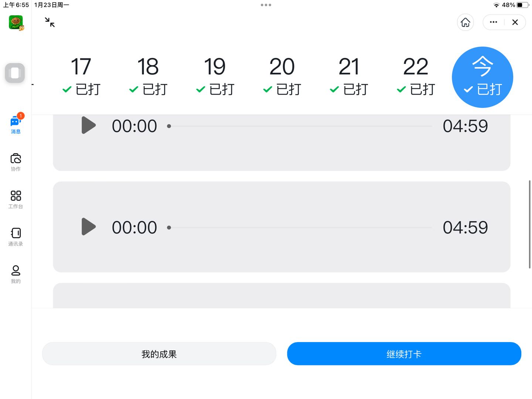Collapse the view with the shrink arrows icon

point(50,22)
